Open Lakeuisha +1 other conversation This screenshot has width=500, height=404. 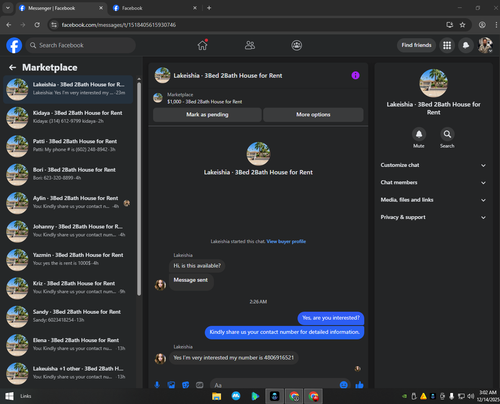tap(68, 373)
